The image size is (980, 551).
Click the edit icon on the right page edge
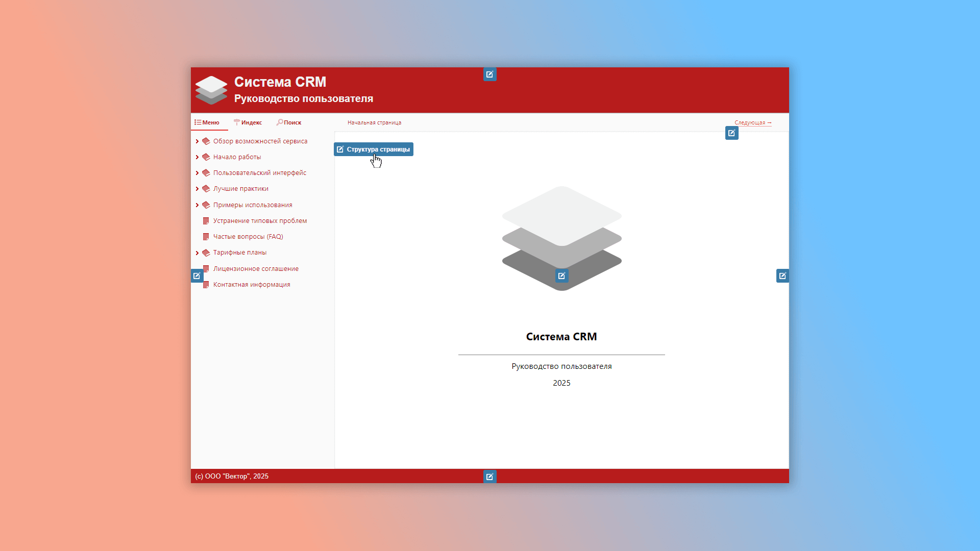(782, 276)
